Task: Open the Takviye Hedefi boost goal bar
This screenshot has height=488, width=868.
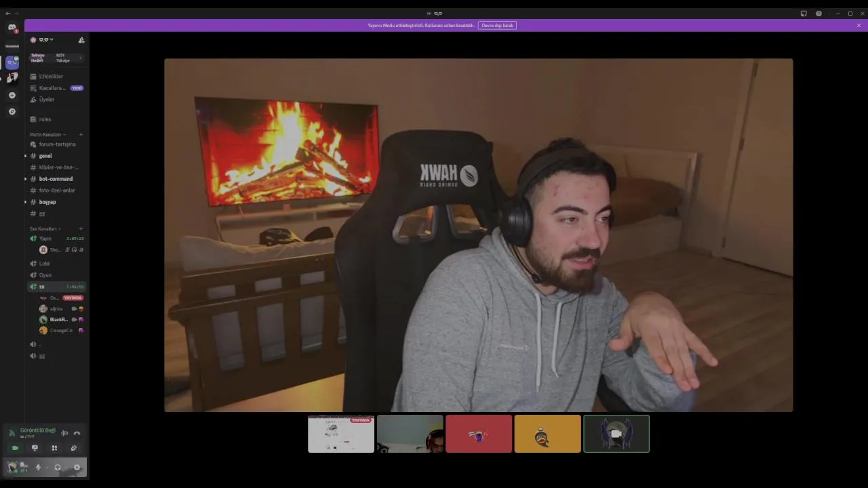Action: click(x=56, y=58)
